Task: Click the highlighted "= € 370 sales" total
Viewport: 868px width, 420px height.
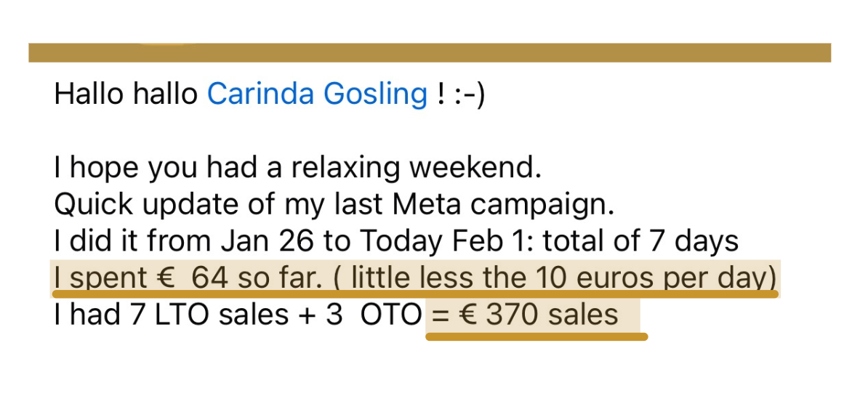Action: click(x=525, y=315)
